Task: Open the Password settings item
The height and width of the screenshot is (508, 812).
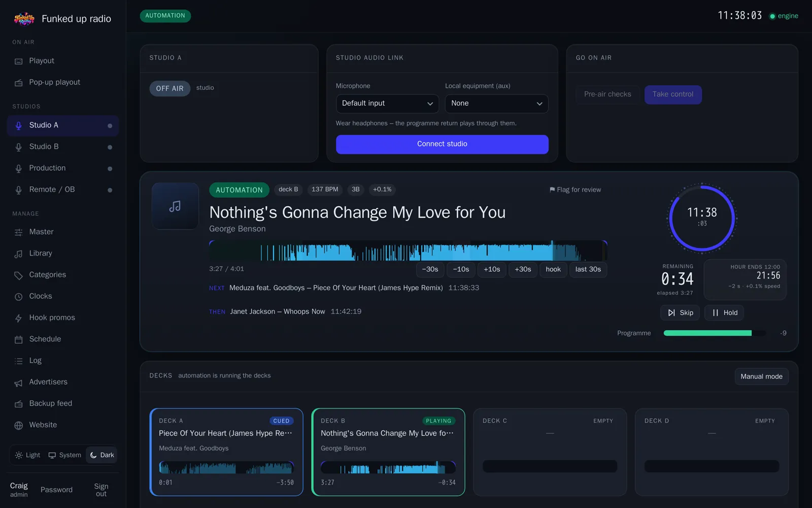Action: (56, 490)
